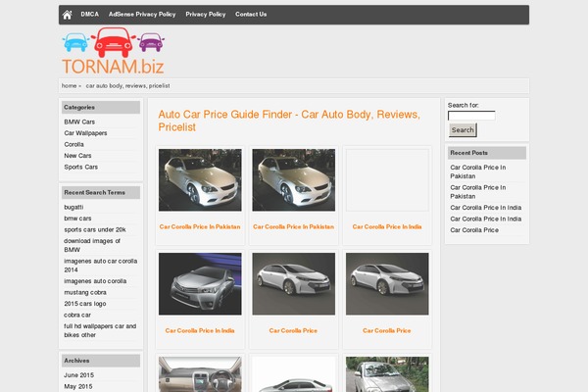The width and height of the screenshot is (588, 392).
Task: Open second white Corolla Pakistan thumbnail
Action: [294, 180]
